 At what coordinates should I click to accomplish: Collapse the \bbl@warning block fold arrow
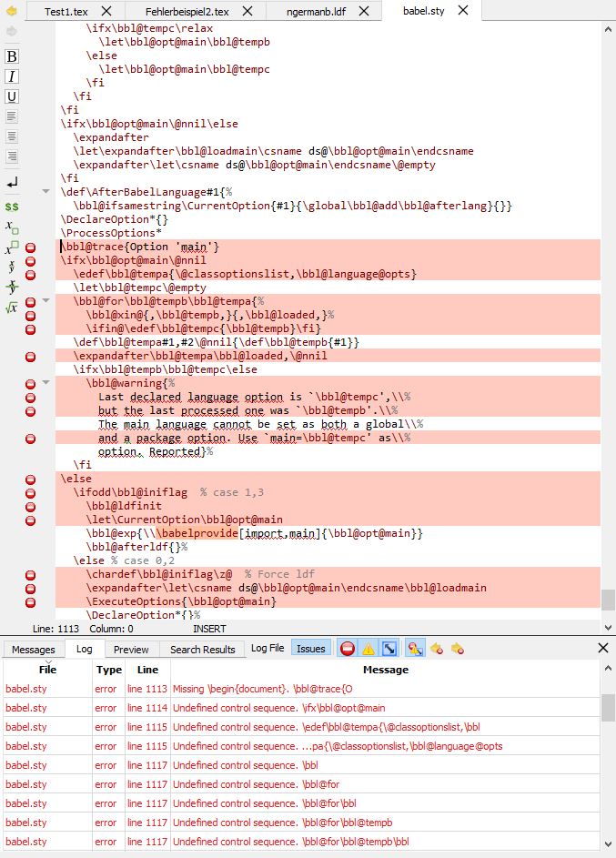click(x=46, y=383)
